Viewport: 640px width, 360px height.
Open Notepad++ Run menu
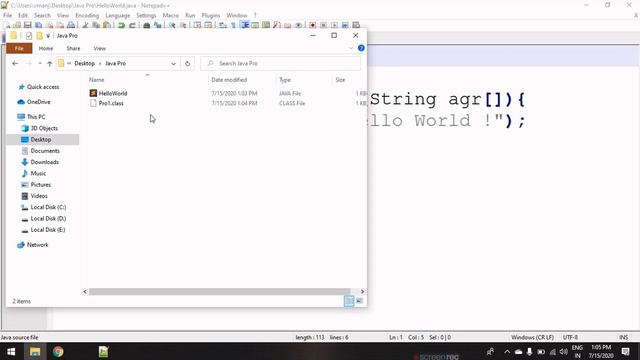coord(190,16)
